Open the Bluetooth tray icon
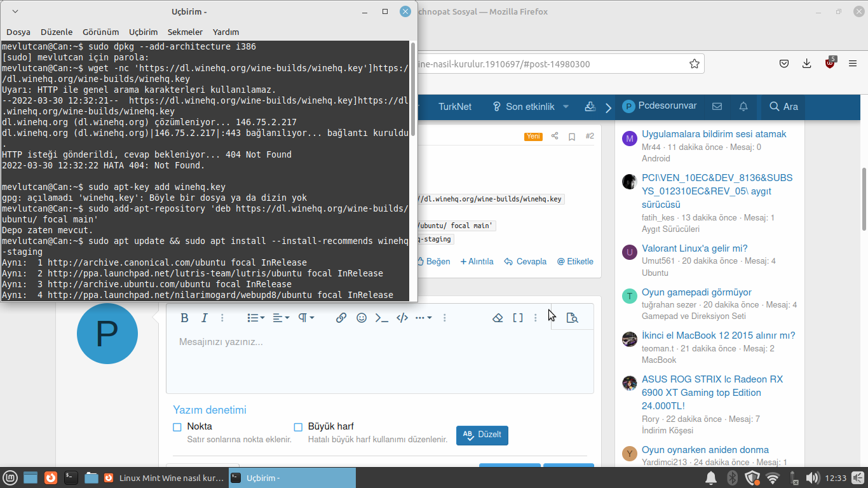Image resolution: width=868 pixels, height=488 pixels. (x=731, y=478)
